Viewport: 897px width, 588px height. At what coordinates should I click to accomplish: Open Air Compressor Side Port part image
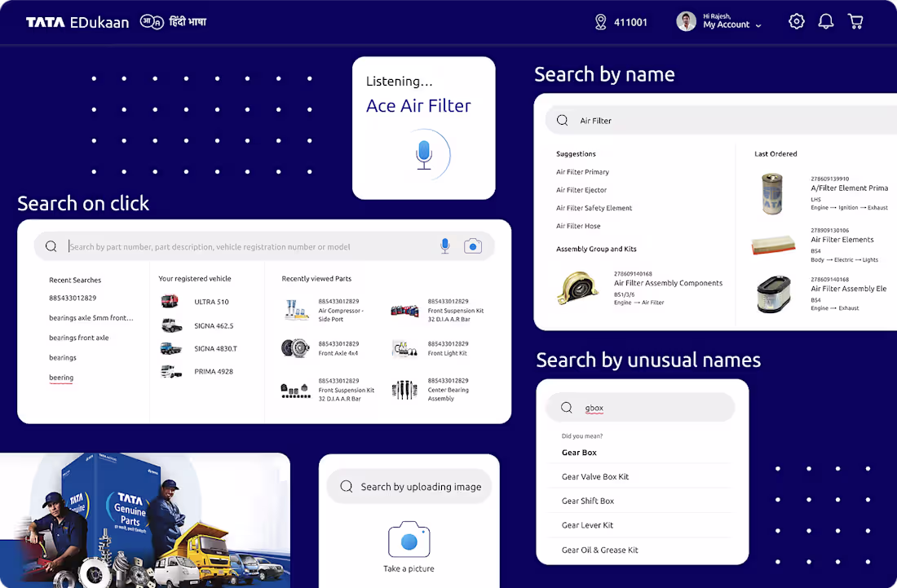[296, 310]
